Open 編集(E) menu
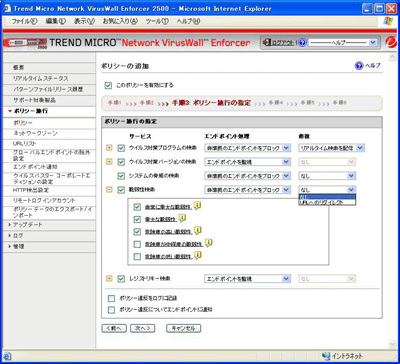The height and width of the screenshot is (364, 400). 56,21
